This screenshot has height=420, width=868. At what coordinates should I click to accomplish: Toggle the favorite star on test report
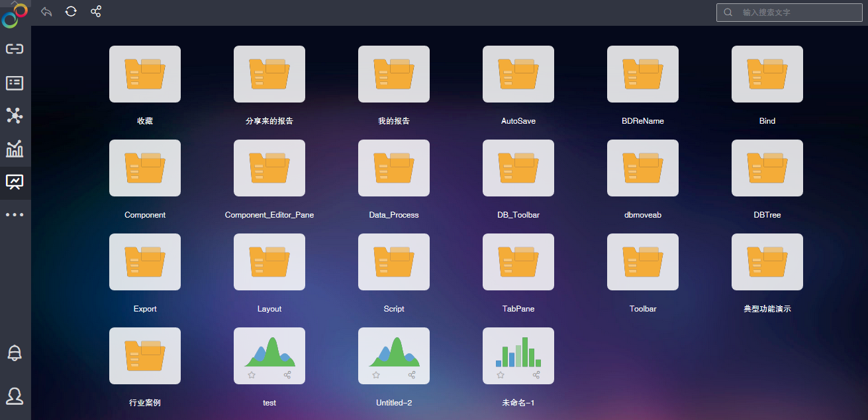252,375
